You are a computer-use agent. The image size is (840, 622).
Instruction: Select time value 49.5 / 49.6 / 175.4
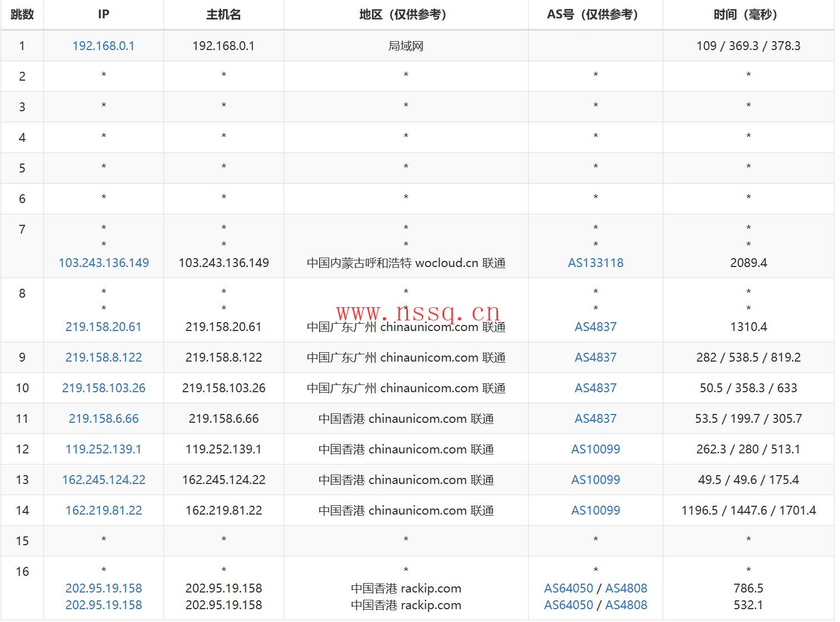748,480
